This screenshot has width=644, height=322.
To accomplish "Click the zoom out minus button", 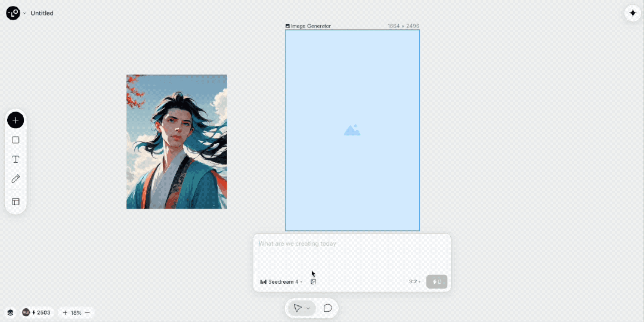I will click(88, 312).
